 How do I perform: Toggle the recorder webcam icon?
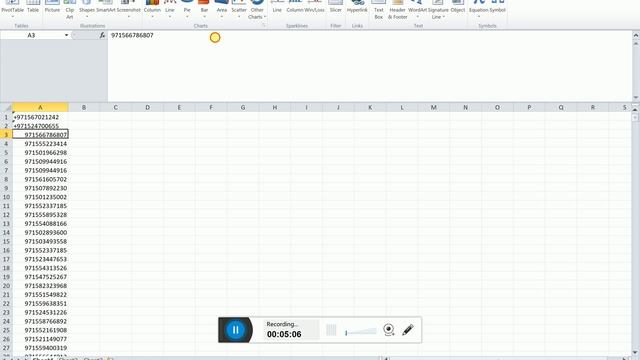(389, 329)
